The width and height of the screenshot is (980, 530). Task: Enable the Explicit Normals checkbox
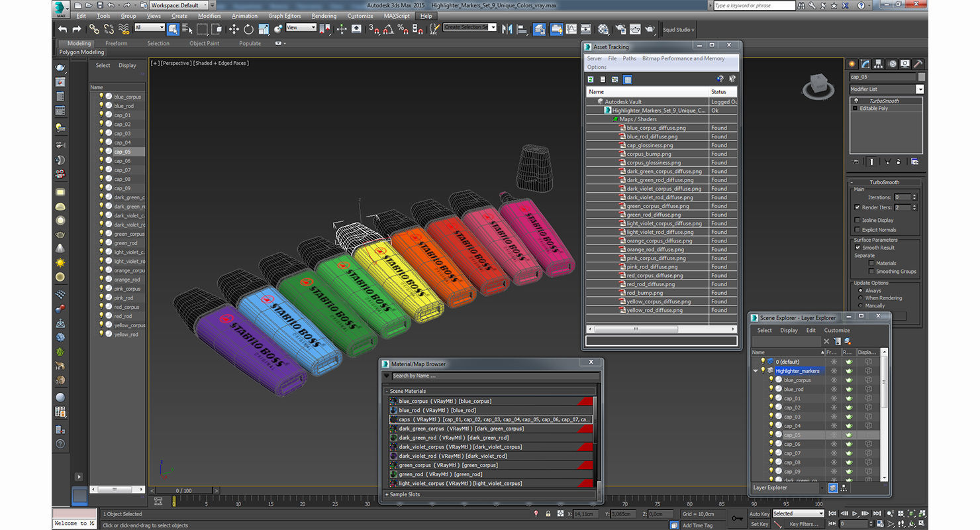[x=857, y=230]
